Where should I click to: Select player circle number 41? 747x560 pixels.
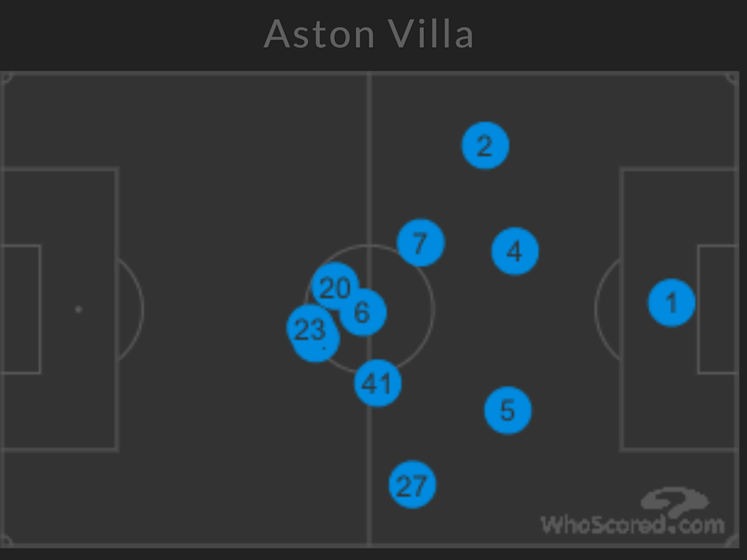(378, 383)
